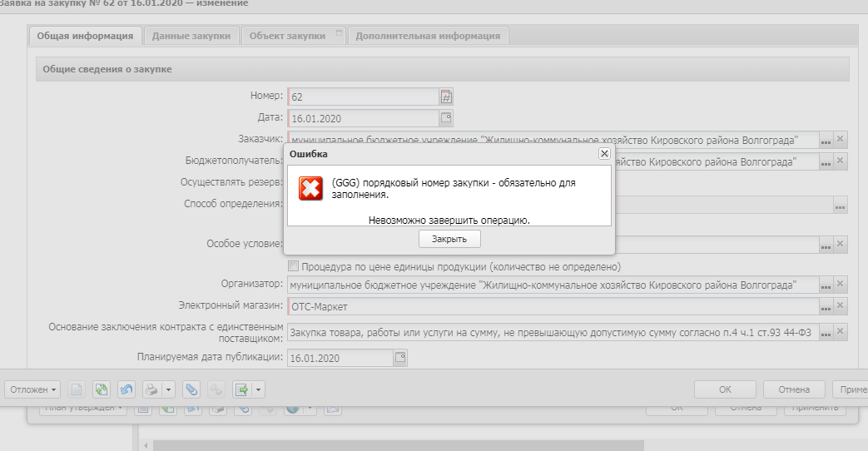Toggle 'Процедура по цене единицы продукции' checkbox
Image resolution: width=868 pixels, height=451 pixels.
coord(293,266)
